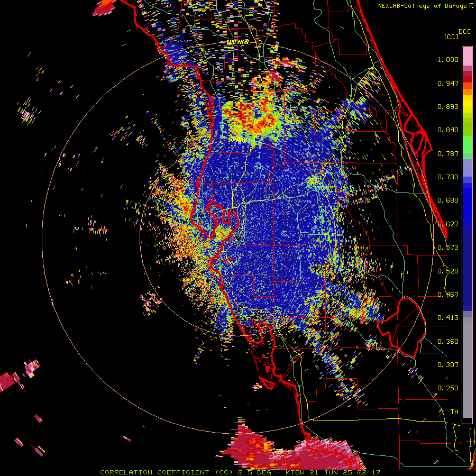
Task: Click the DCC product label above the legend
Action: (x=464, y=32)
